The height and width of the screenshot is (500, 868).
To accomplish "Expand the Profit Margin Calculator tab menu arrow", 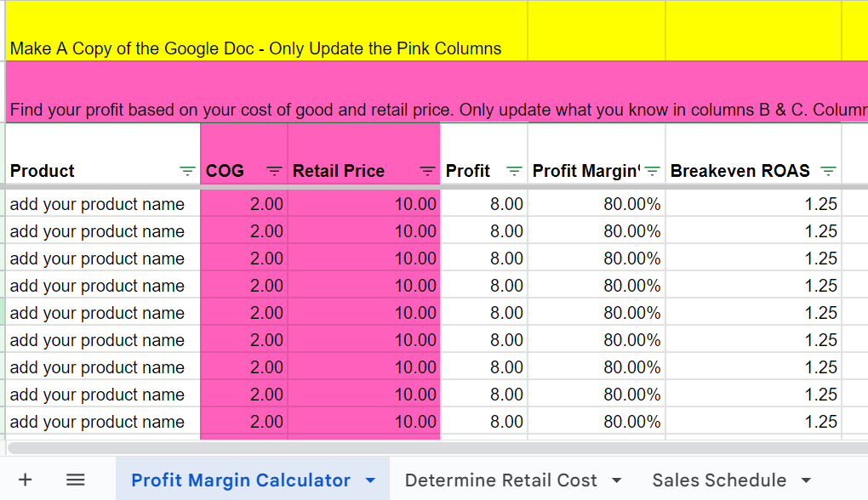I will tap(370, 480).
